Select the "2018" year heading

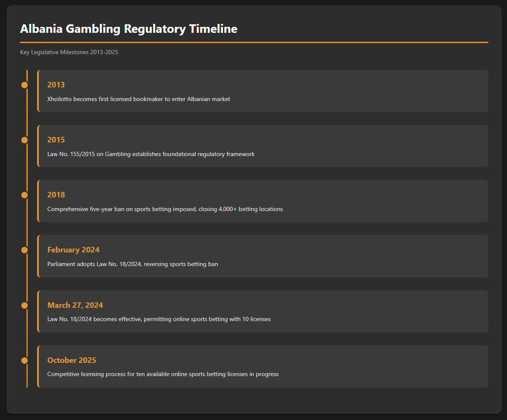pyautogui.click(x=56, y=195)
